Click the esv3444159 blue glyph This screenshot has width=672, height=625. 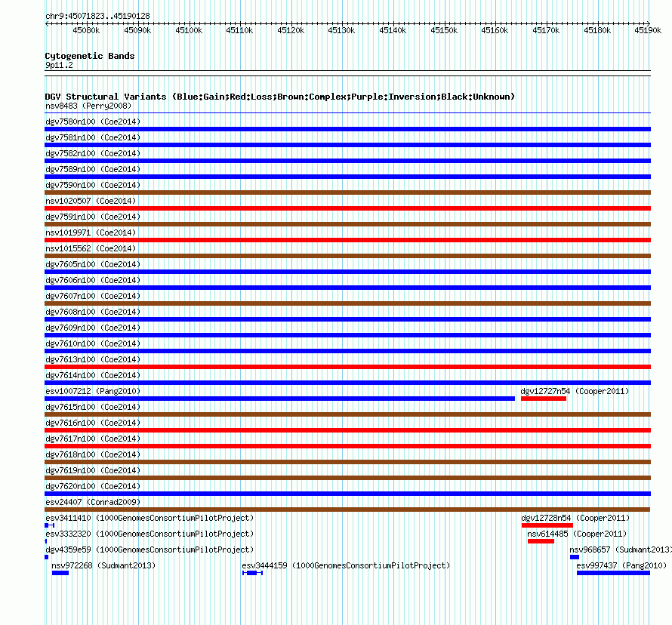click(252, 573)
